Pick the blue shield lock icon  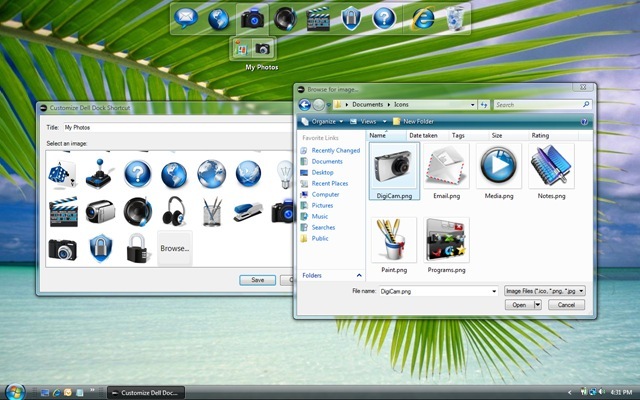click(100, 247)
